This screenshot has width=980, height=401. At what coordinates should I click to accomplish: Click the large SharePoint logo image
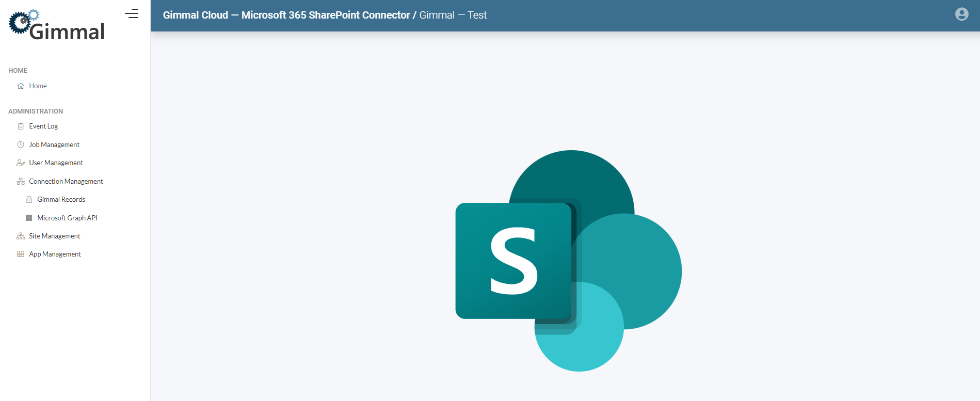568,261
